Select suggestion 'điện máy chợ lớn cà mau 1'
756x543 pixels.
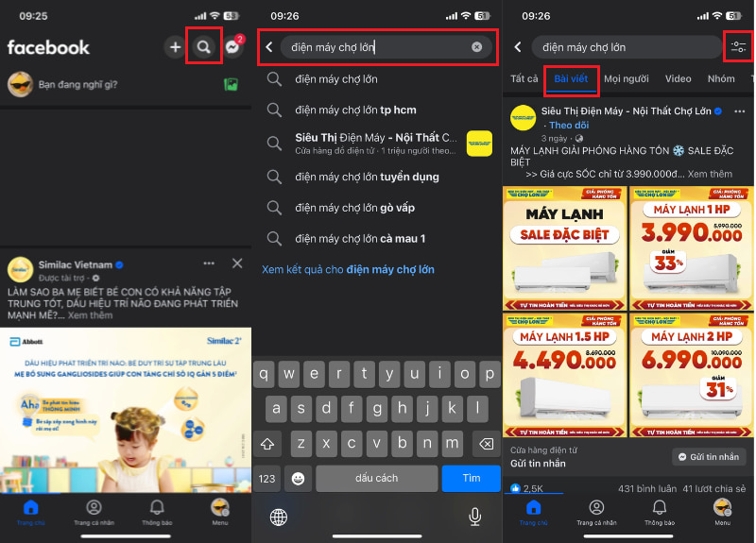click(377, 239)
